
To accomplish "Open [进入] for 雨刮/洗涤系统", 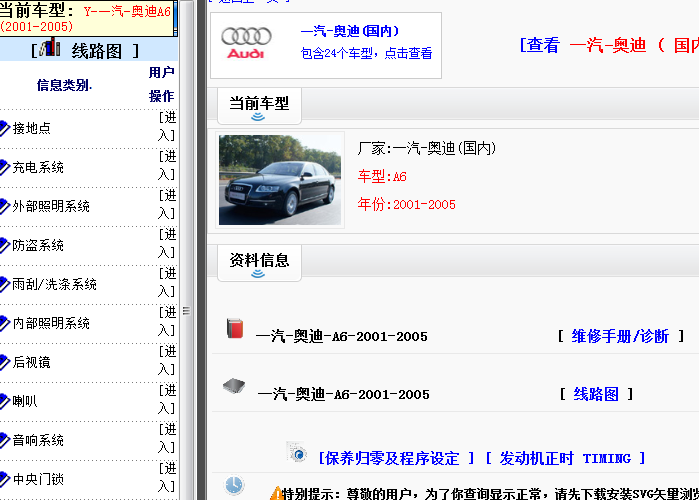I will pos(167,282).
